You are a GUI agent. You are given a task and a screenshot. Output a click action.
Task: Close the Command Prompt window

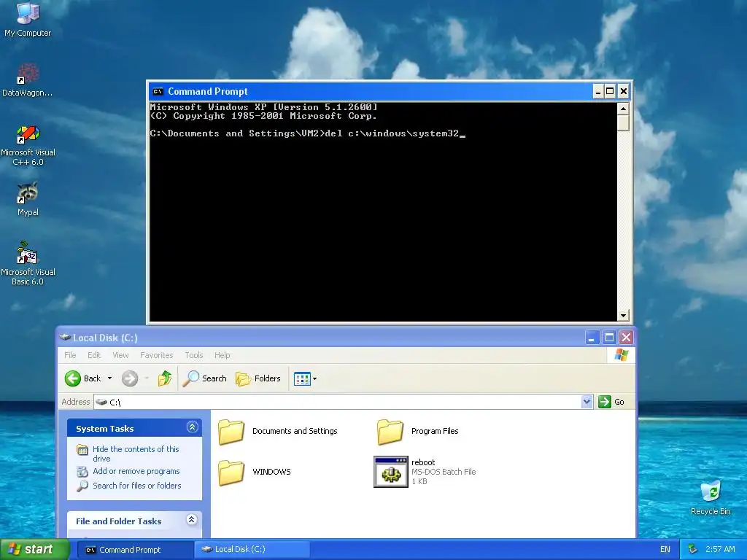(x=623, y=91)
